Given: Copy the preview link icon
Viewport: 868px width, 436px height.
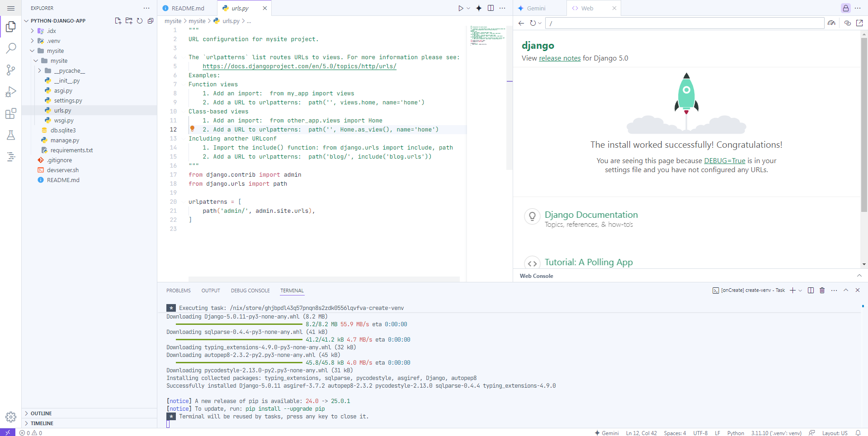Looking at the screenshot, I should point(848,23).
